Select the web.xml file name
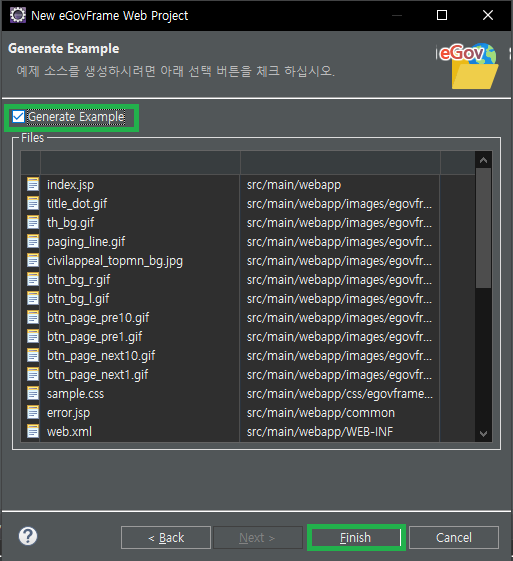The width and height of the screenshot is (513, 561). (69, 431)
